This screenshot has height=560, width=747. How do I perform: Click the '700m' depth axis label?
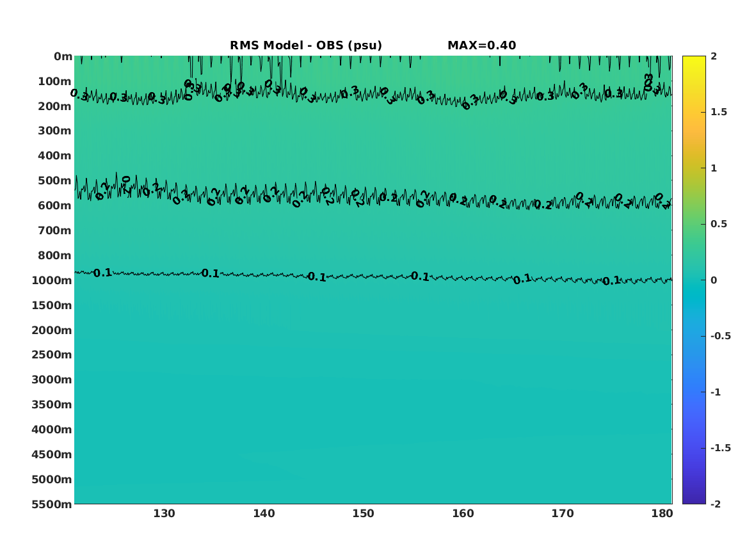55,230
